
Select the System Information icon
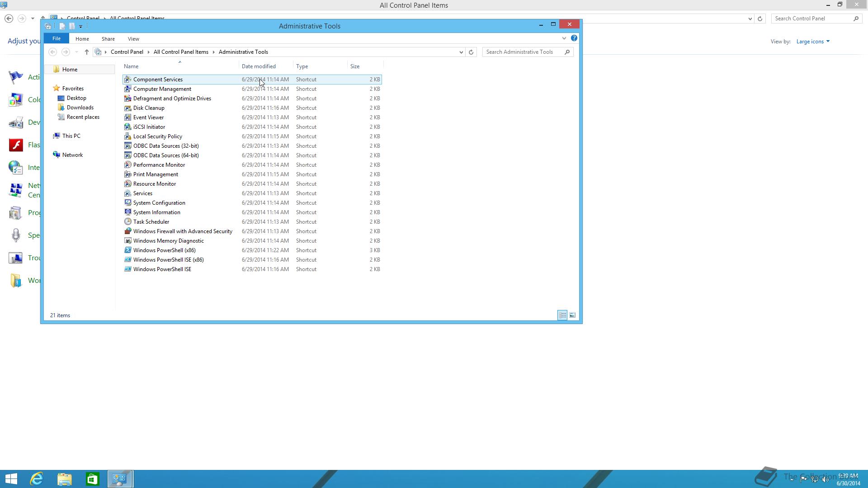(x=127, y=212)
